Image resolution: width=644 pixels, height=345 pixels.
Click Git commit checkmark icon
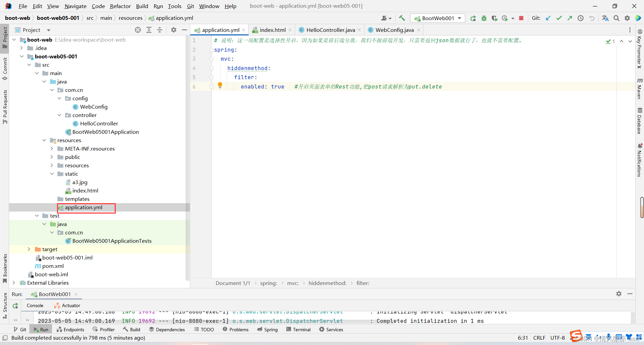559,18
